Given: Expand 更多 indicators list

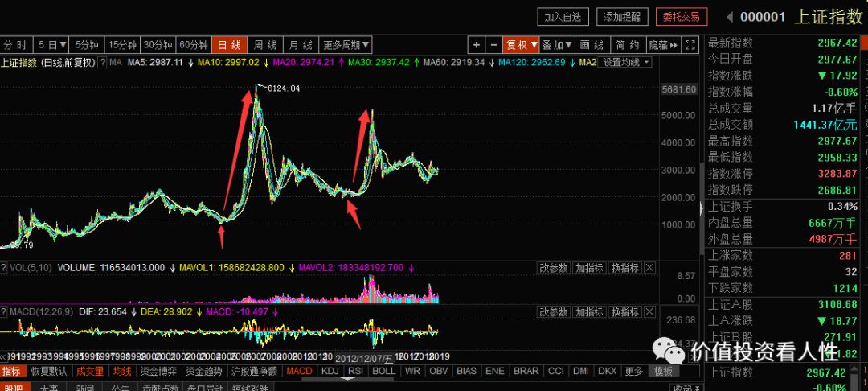Looking at the screenshot, I should pos(634,371).
